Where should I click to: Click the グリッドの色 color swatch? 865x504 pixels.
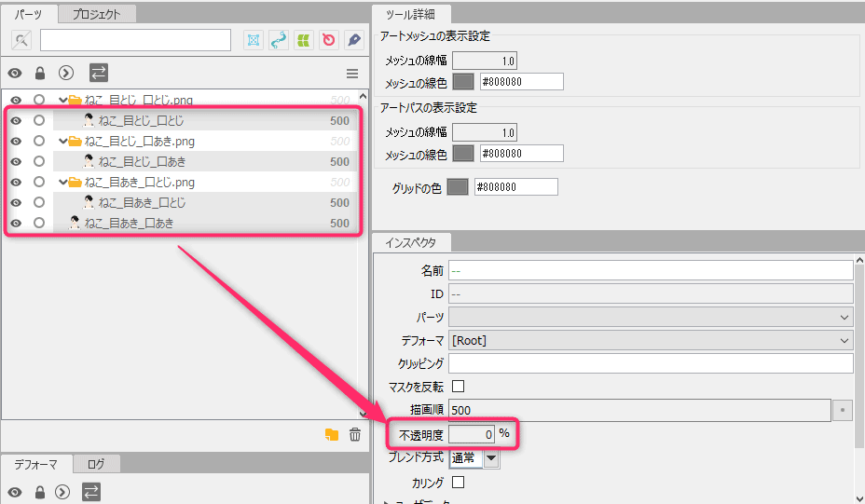pyautogui.click(x=457, y=187)
